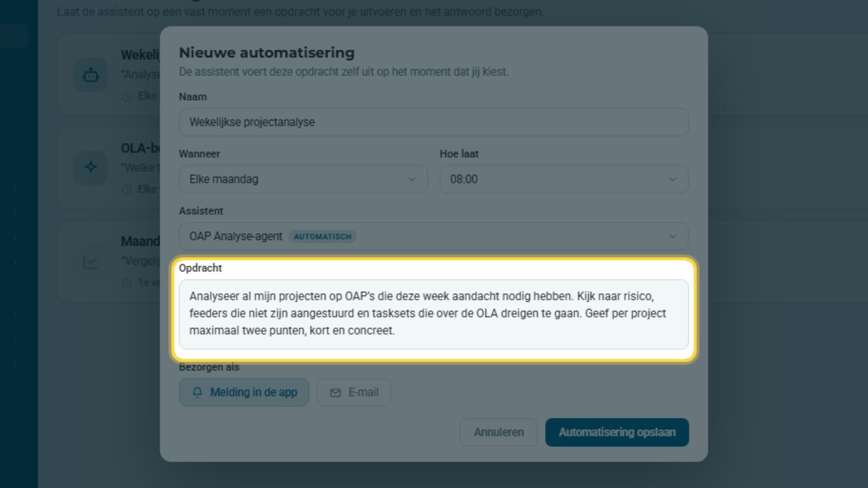Save with the Automatisering opslaan button
The image size is (868, 488).
617,432
